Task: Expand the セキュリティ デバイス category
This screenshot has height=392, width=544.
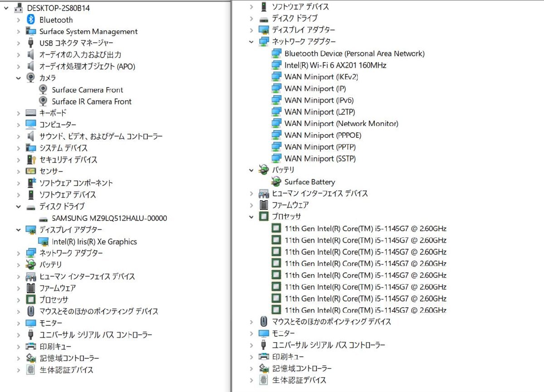Action: (x=18, y=160)
